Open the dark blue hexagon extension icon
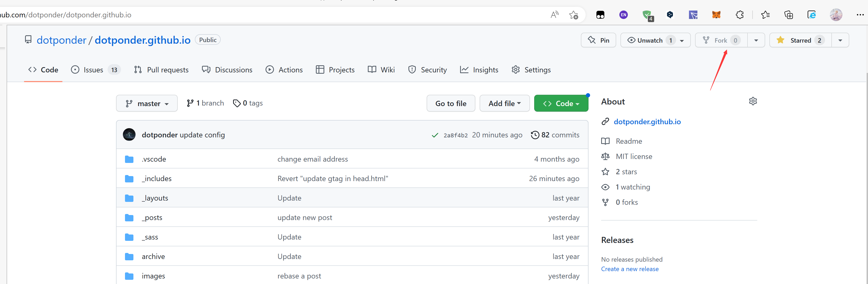Image resolution: width=868 pixels, height=284 pixels. pyautogui.click(x=670, y=15)
